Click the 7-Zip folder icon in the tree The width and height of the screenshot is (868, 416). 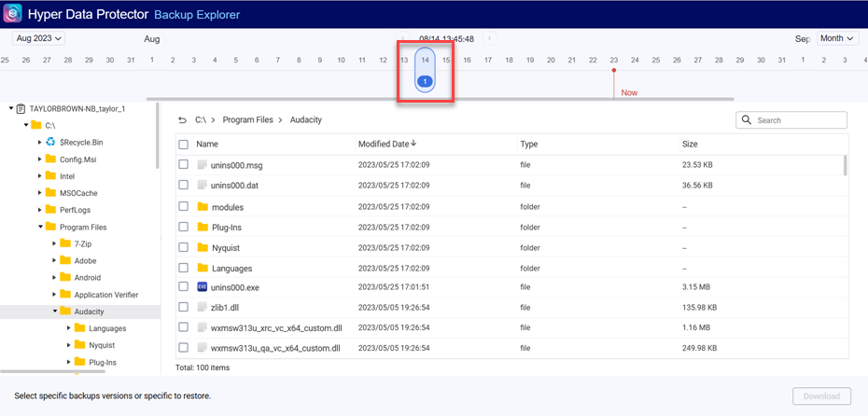(65, 243)
